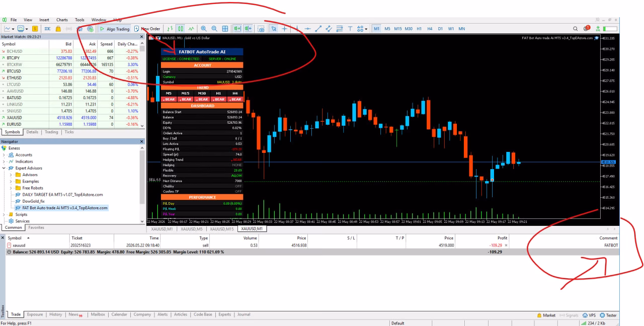Viewport: 644px width, 326px height.
Task: Click the Daily Change column header
Action: click(127, 44)
